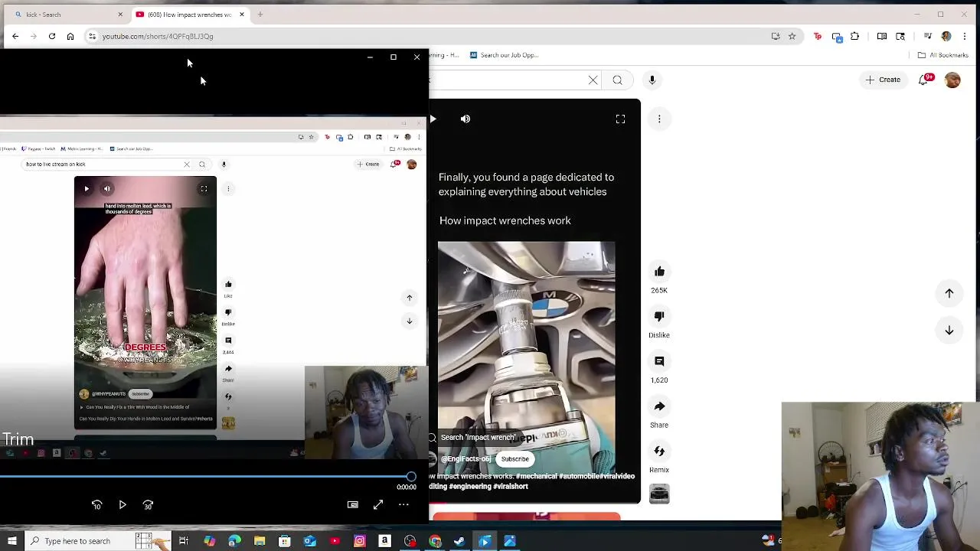This screenshot has height=551, width=980.
Task: Open the Chrome three-dot menu
Action: pos(964,36)
